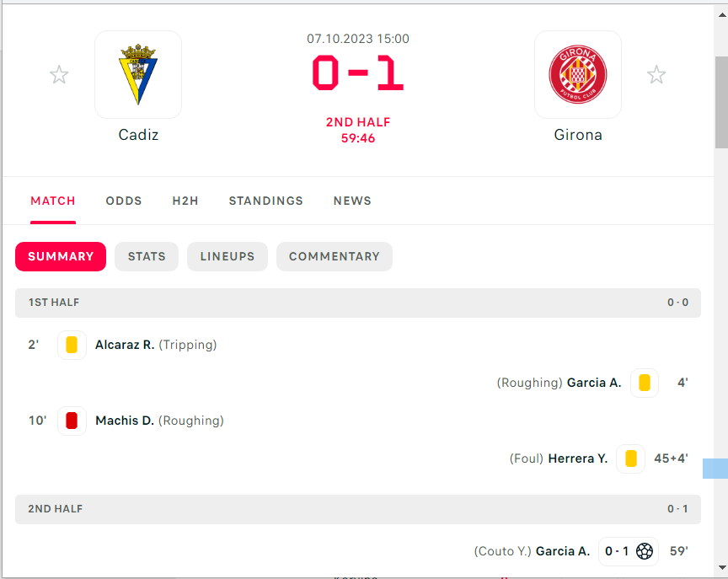Click the 0 - 1 goal ball icon
The height and width of the screenshot is (579, 728).
[645, 551]
